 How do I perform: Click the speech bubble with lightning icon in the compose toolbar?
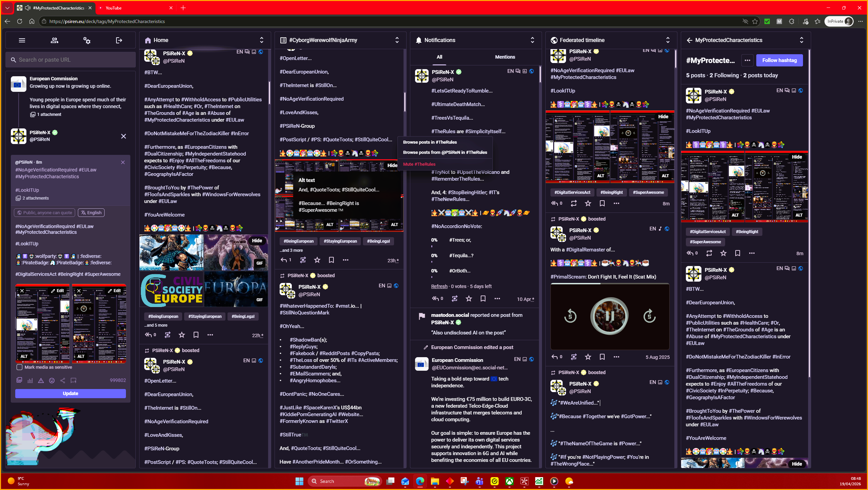(73, 380)
